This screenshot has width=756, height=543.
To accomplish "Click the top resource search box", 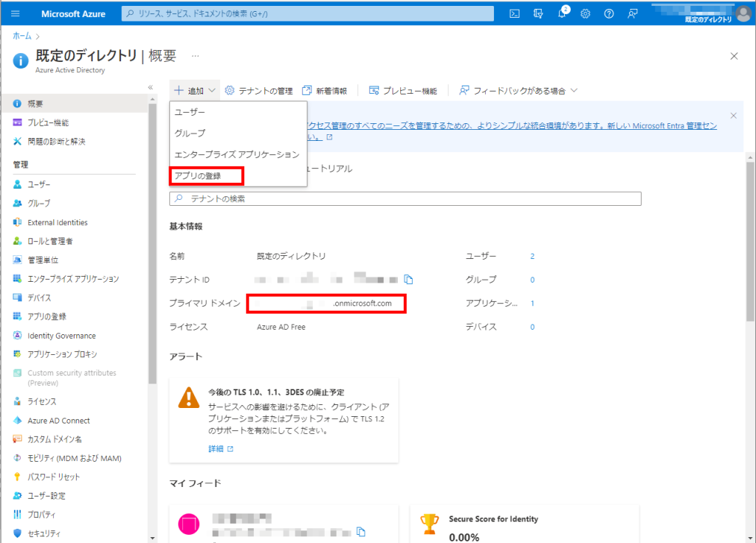I will click(x=308, y=13).
